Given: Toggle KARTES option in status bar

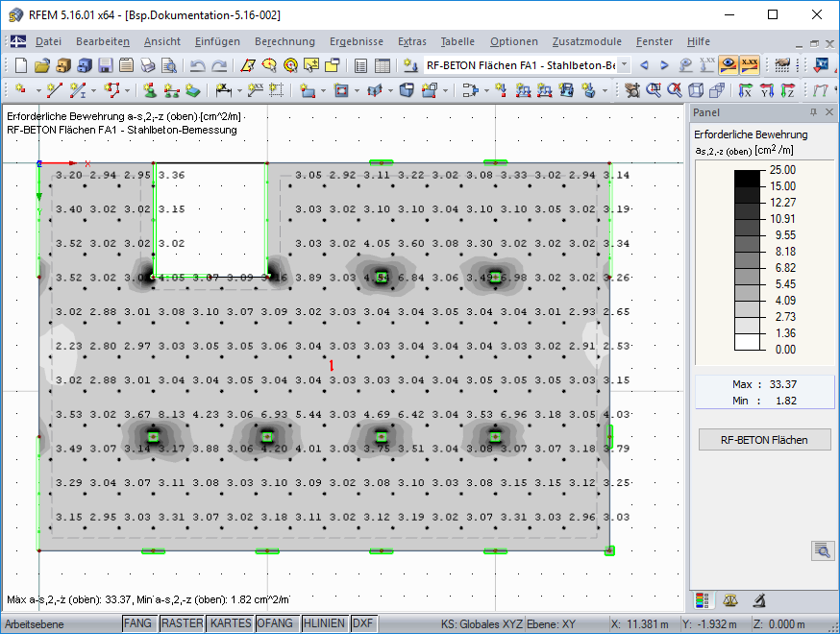Looking at the screenshot, I should (231, 623).
